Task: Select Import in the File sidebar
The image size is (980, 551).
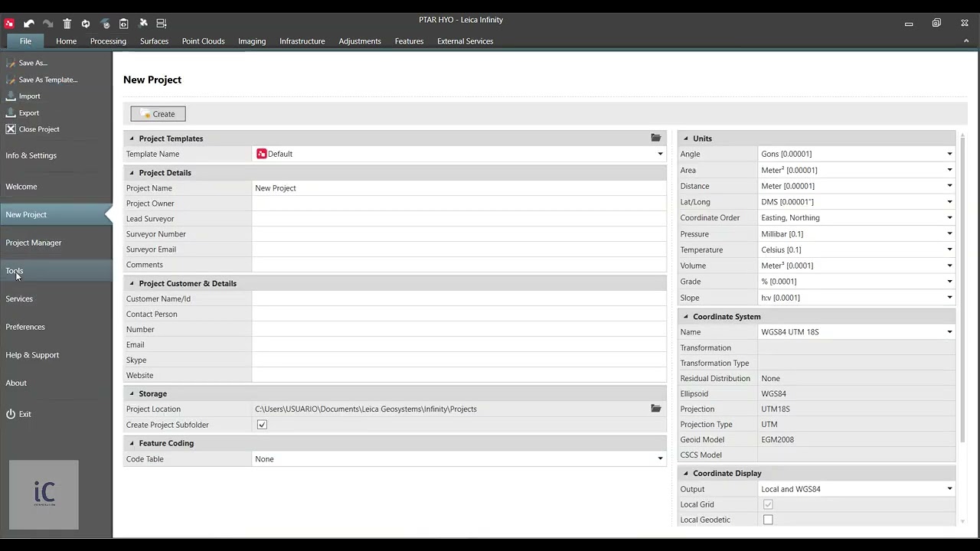Action: click(29, 96)
